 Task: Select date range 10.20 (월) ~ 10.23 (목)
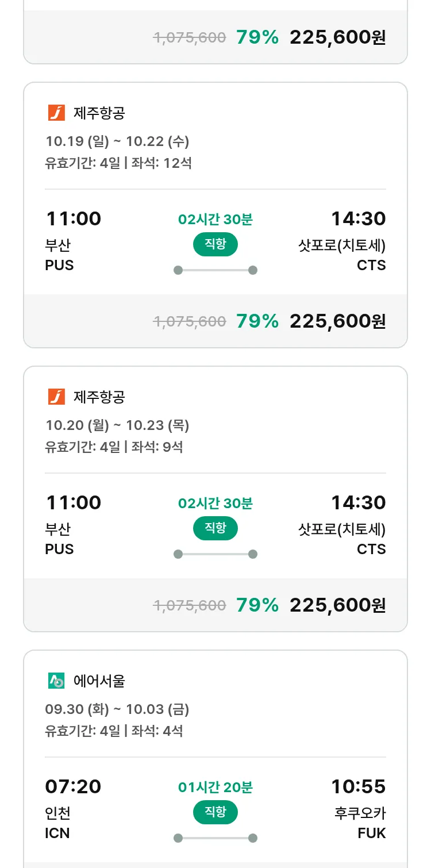(x=117, y=425)
